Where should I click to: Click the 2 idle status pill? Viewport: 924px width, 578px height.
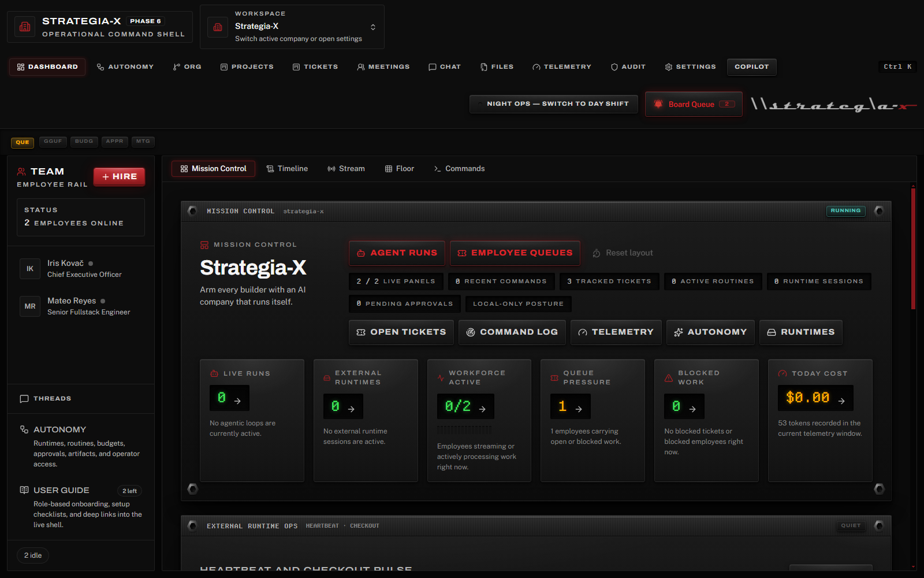[33, 555]
